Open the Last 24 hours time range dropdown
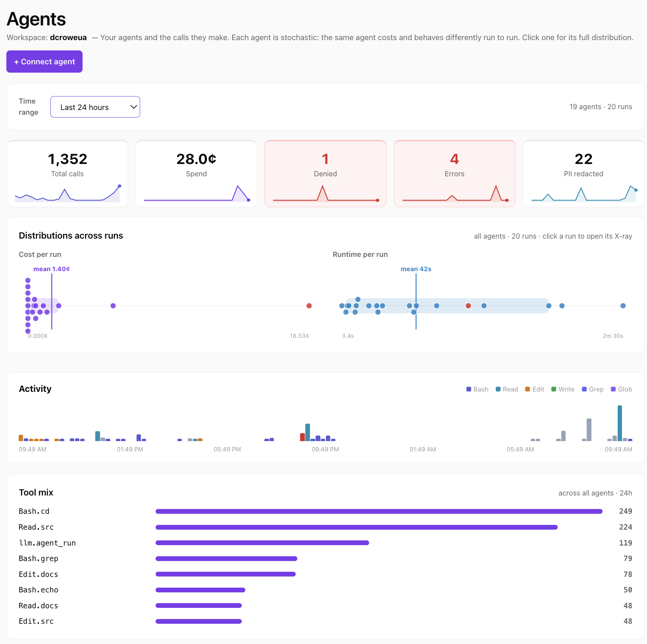 [95, 107]
